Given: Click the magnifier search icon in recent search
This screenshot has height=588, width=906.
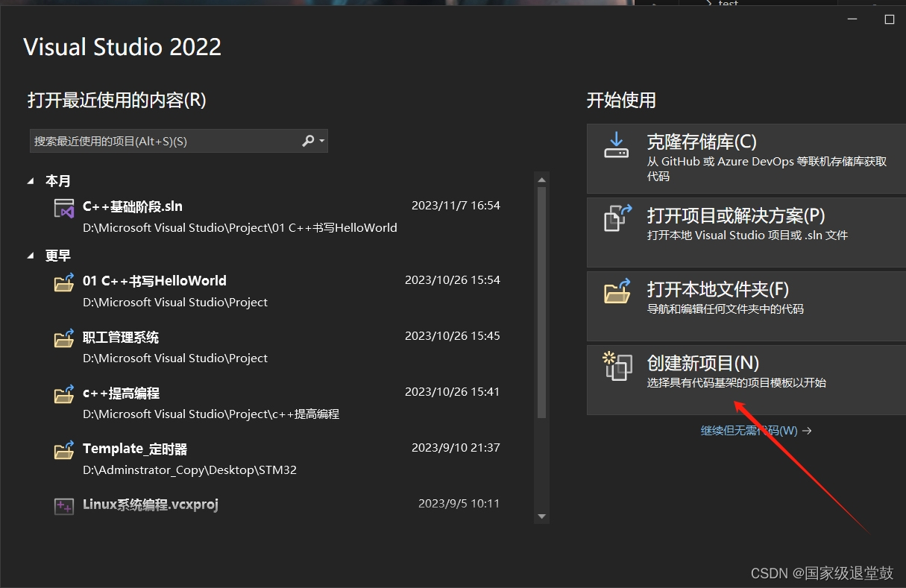Looking at the screenshot, I should (308, 141).
